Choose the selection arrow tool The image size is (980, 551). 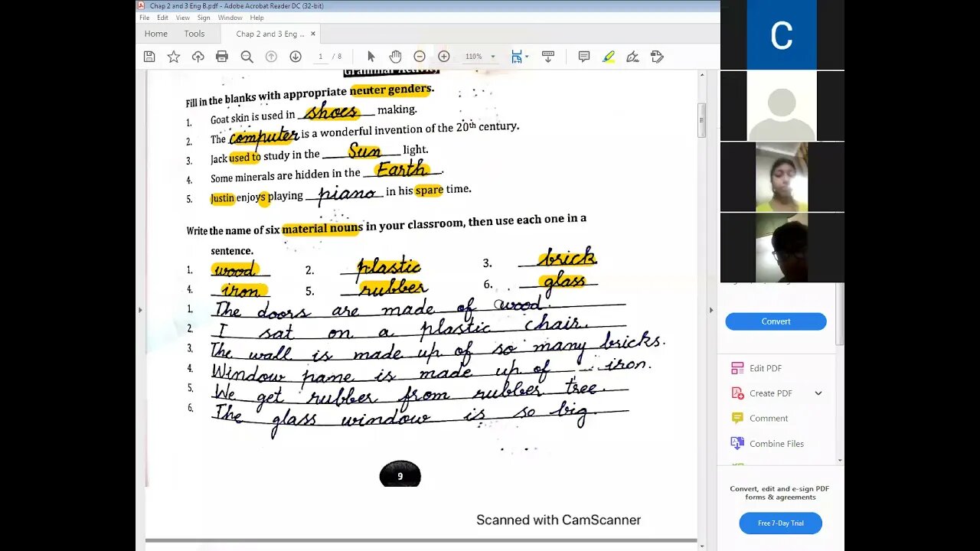[371, 57]
